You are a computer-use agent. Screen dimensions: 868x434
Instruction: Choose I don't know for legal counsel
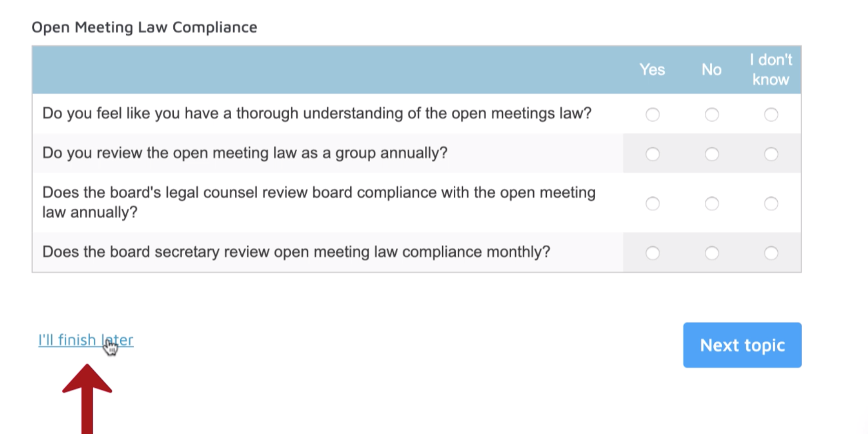point(771,204)
